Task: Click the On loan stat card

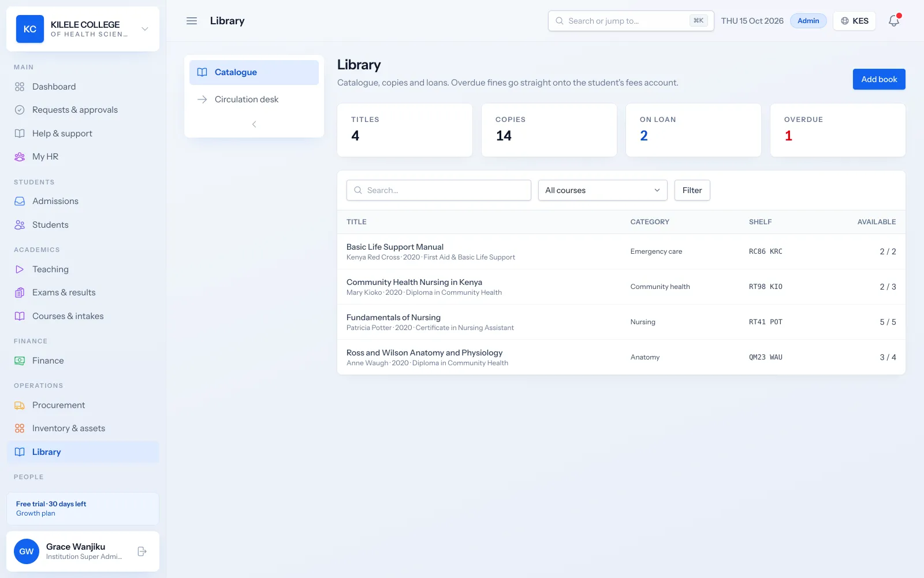Action: [x=694, y=130]
